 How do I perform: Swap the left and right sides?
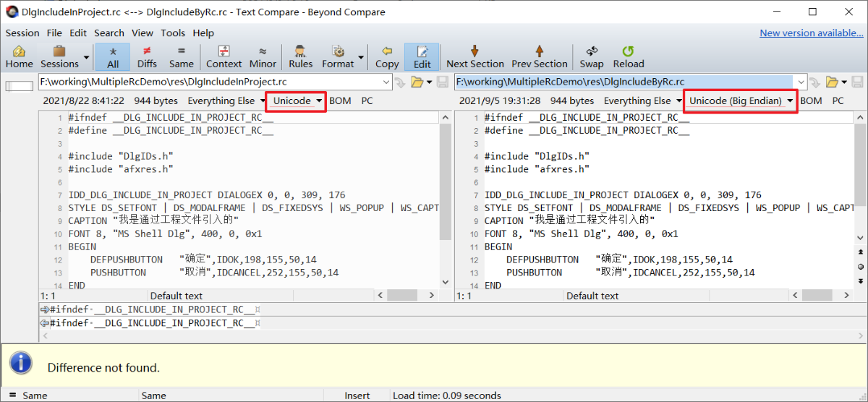(592, 57)
